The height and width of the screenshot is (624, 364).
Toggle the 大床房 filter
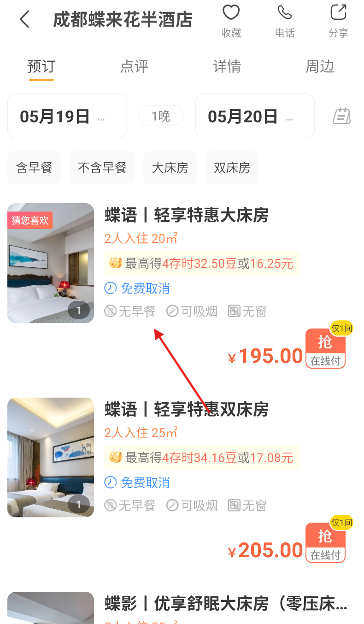click(170, 167)
